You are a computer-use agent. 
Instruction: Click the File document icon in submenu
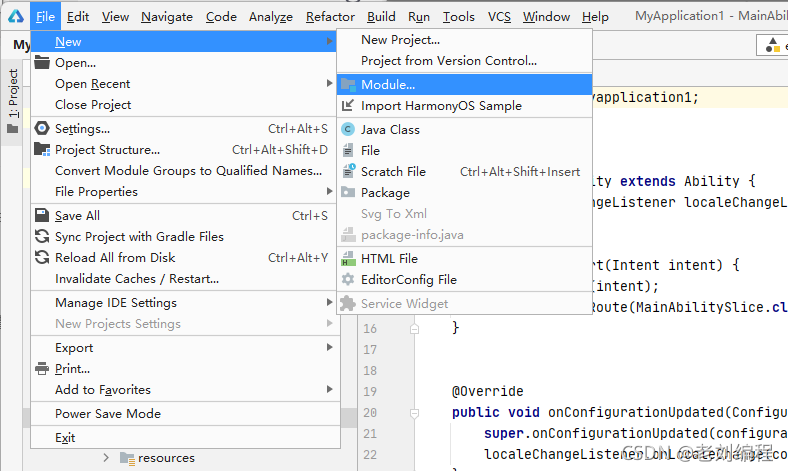pyautogui.click(x=348, y=150)
